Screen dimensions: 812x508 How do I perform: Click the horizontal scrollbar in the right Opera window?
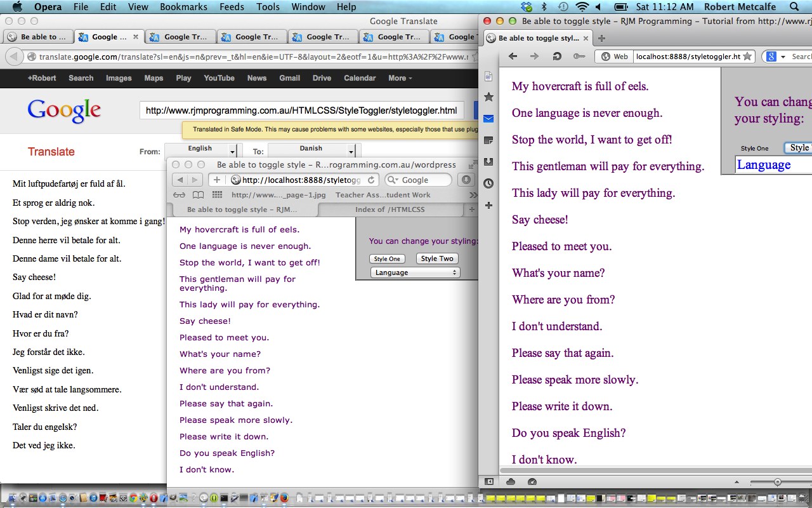[655, 471]
